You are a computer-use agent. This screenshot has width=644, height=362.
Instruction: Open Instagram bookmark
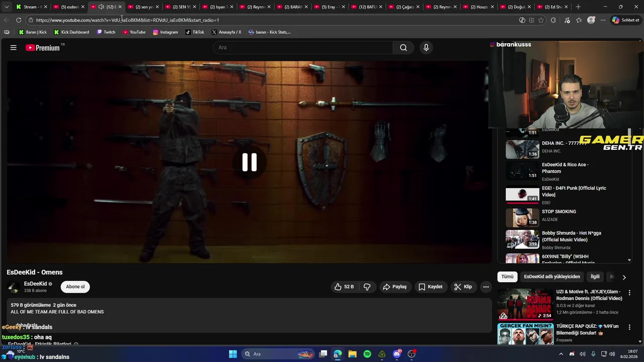pyautogui.click(x=166, y=32)
